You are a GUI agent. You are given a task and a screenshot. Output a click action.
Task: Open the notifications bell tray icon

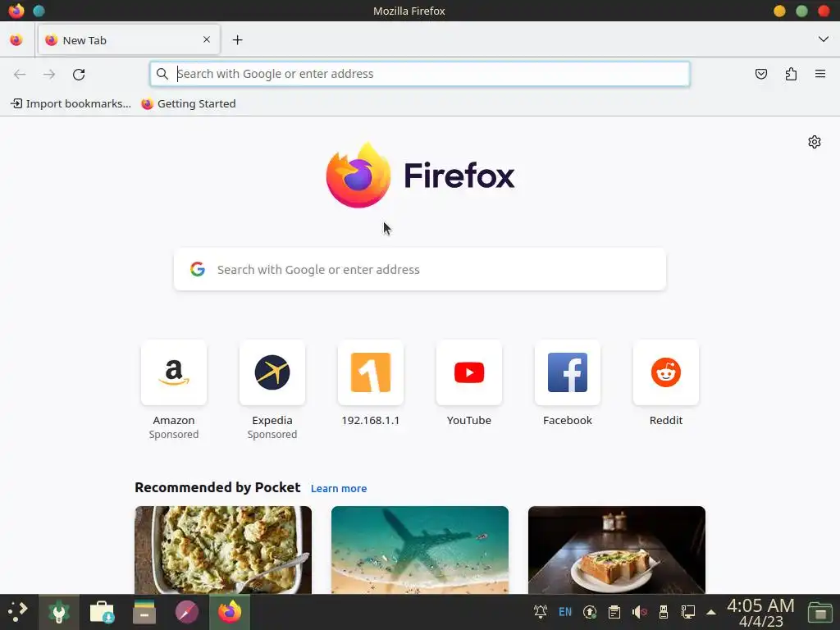540,611
